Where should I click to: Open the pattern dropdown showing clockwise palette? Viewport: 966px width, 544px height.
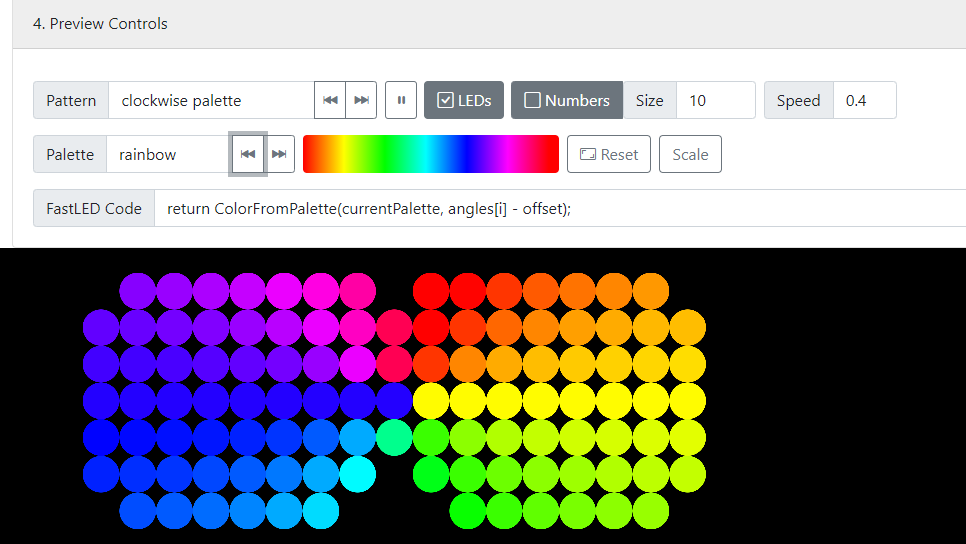(211, 100)
